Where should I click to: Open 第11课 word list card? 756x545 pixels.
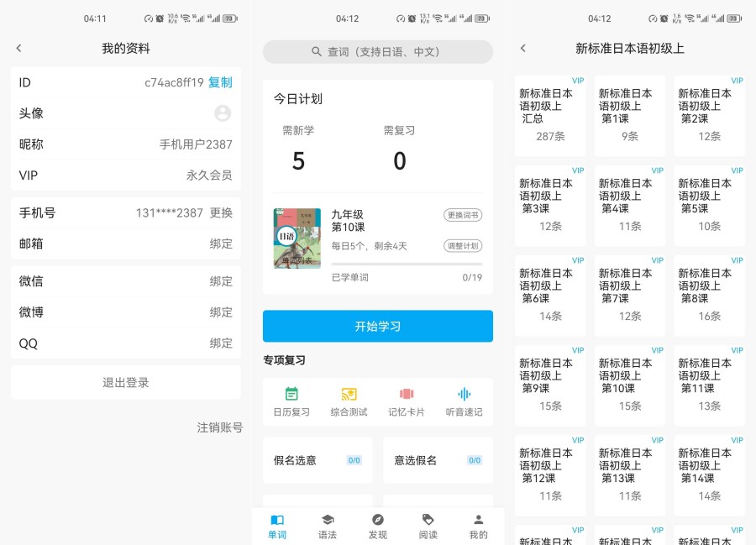709,385
